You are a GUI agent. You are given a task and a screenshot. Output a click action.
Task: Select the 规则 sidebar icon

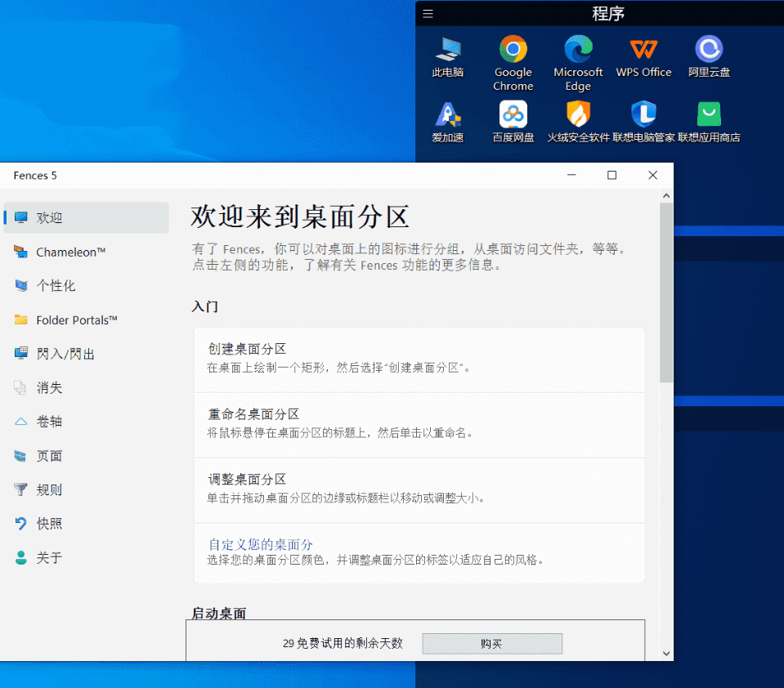(x=47, y=489)
